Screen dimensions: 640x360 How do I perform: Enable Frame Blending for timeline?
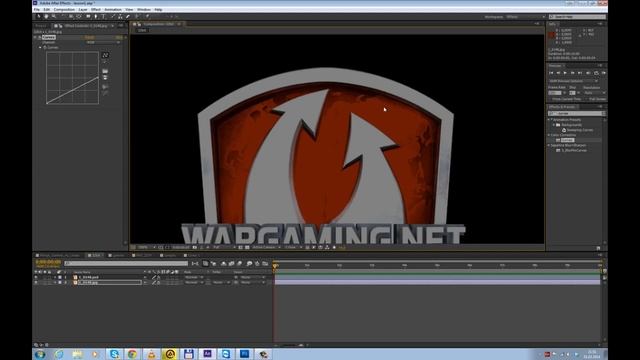231,264
